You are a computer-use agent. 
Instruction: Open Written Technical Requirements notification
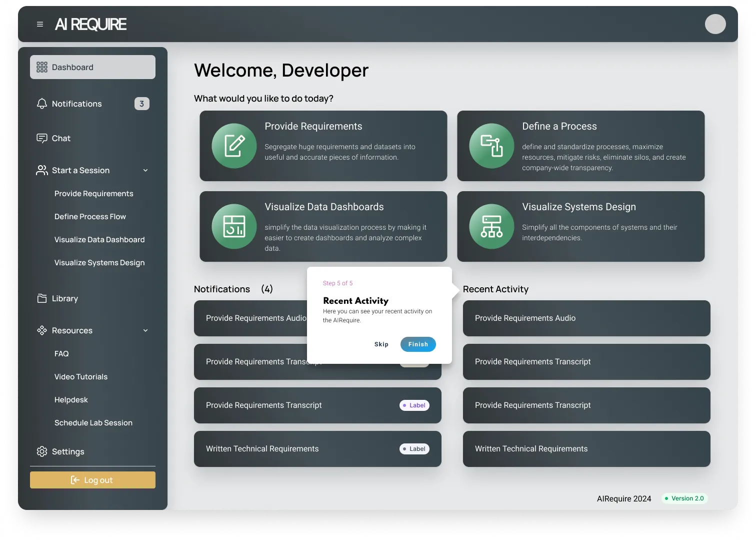pos(317,449)
